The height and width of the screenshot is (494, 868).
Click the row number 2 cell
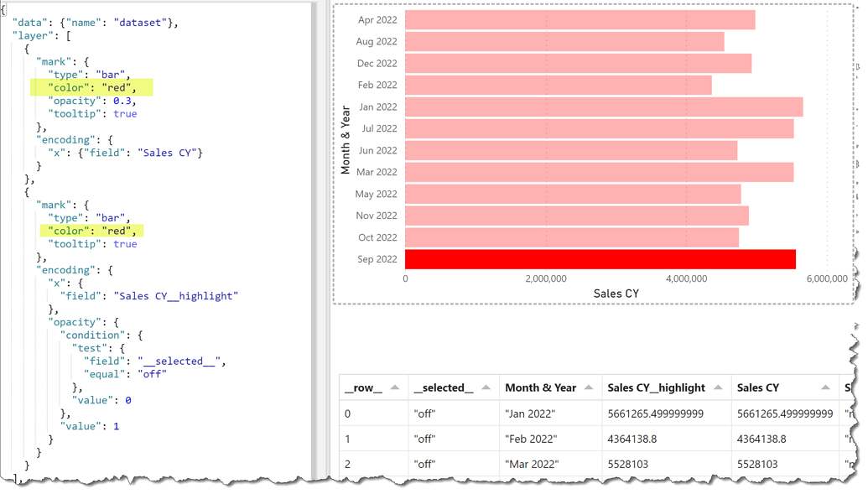click(374, 464)
